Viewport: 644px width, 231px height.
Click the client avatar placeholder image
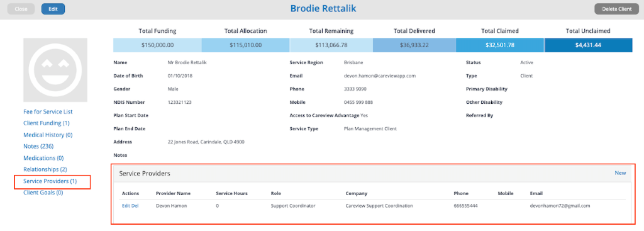[x=55, y=70]
